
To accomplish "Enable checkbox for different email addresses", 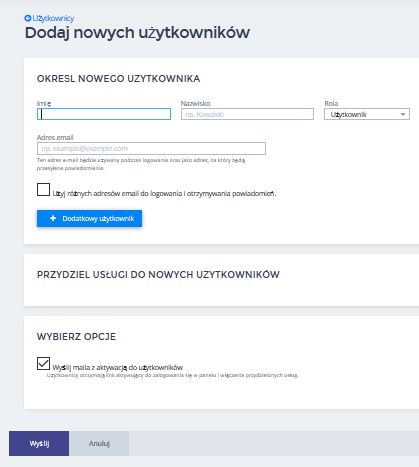I will point(43,190).
